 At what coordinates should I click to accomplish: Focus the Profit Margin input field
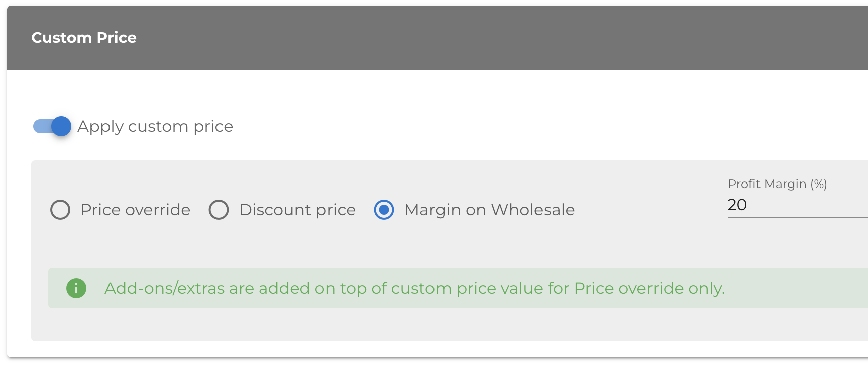(798, 205)
